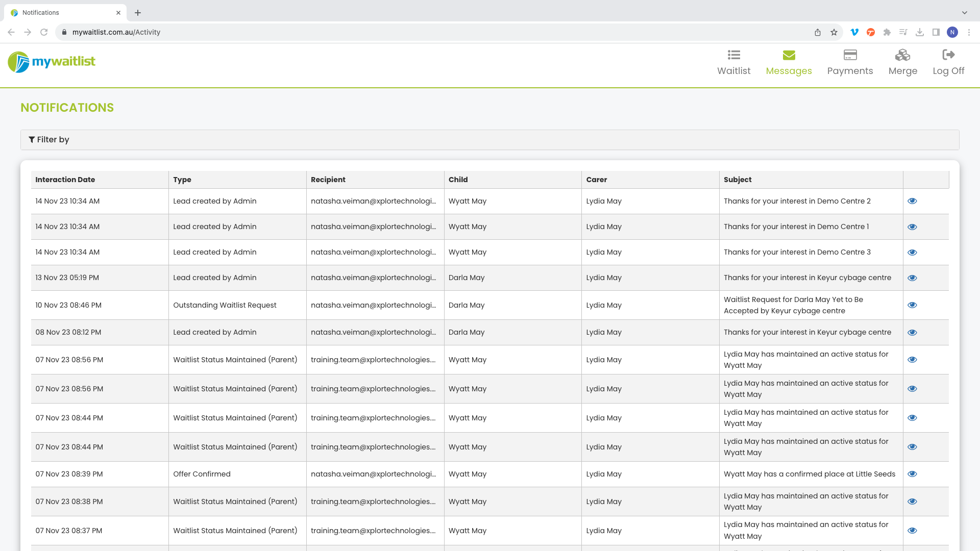Reload the page with refresh icon
The image size is (980, 551).
point(44,32)
